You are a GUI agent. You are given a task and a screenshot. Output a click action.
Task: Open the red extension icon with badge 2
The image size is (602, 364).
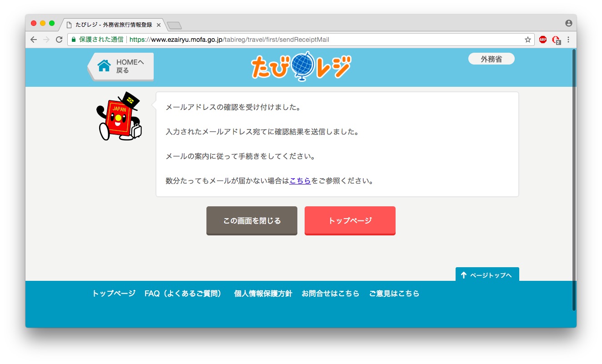(556, 40)
